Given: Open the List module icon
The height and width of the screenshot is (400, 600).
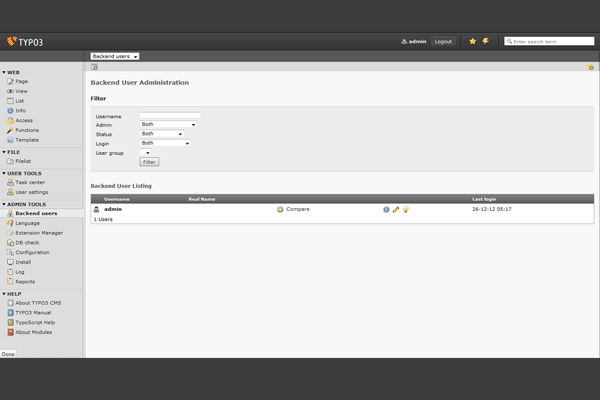Looking at the screenshot, I should (x=10, y=101).
